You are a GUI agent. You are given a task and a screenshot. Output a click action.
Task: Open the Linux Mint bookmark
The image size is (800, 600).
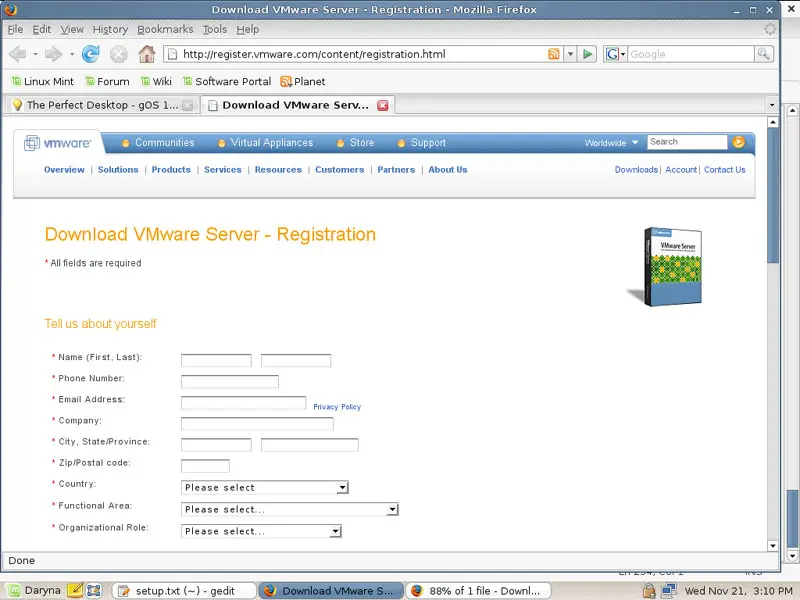tap(42, 82)
